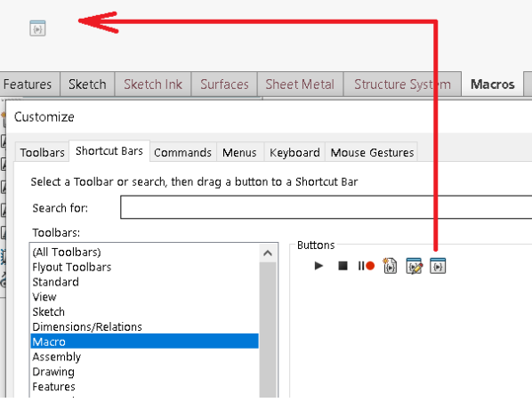Switch to the Sheet Metal ribbon tab

click(300, 84)
